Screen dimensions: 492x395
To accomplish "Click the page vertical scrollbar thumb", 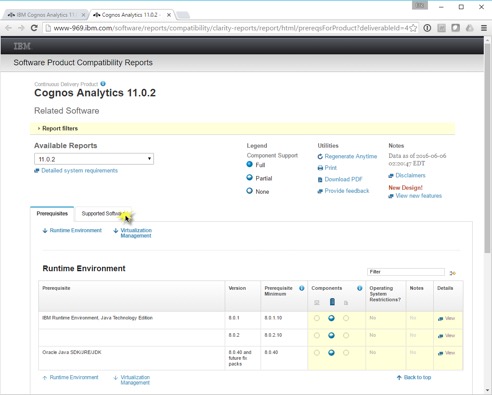I will click(x=487, y=147).
